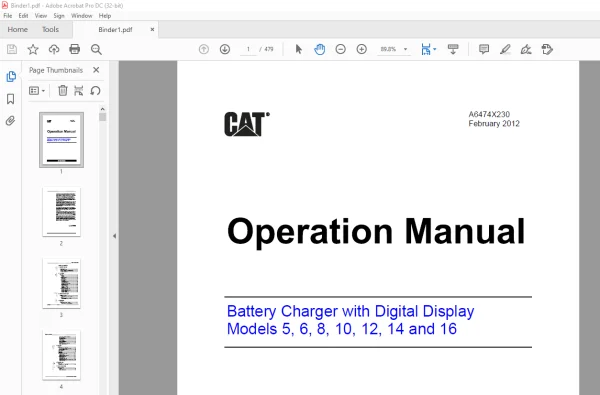Viewport: 600px width, 395px height.
Task: Zoom in with the plus icon
Action: tap(362, 49)
